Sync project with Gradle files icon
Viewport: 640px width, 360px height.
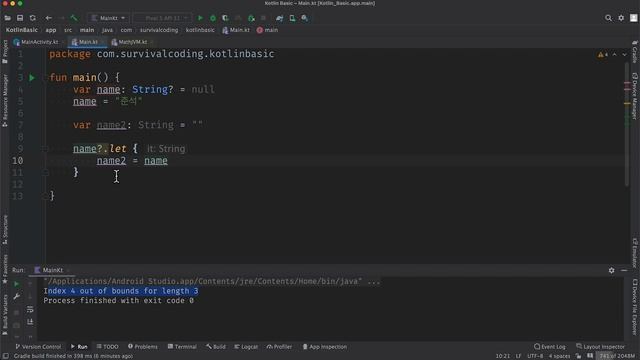point(280,18)
